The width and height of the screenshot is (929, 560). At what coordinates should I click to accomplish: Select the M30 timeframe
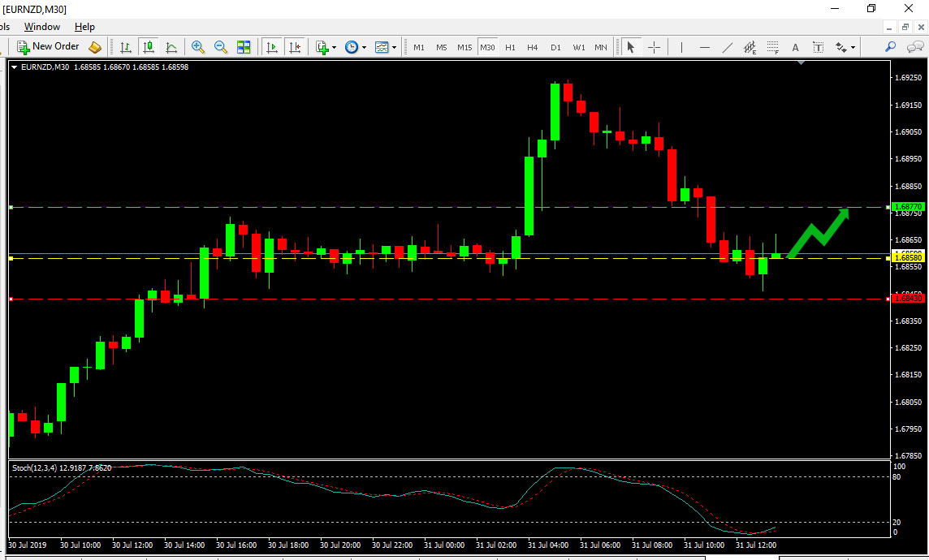click(487, 47)
